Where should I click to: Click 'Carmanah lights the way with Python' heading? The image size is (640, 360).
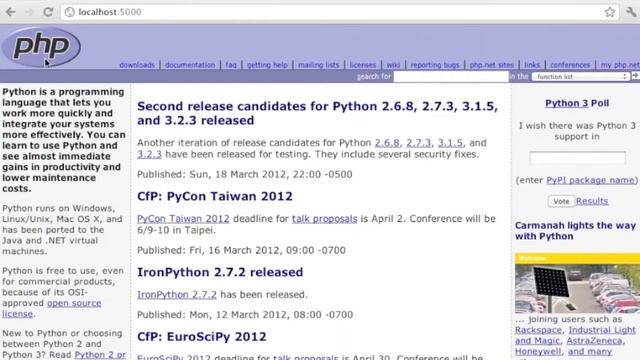point(575,231)
